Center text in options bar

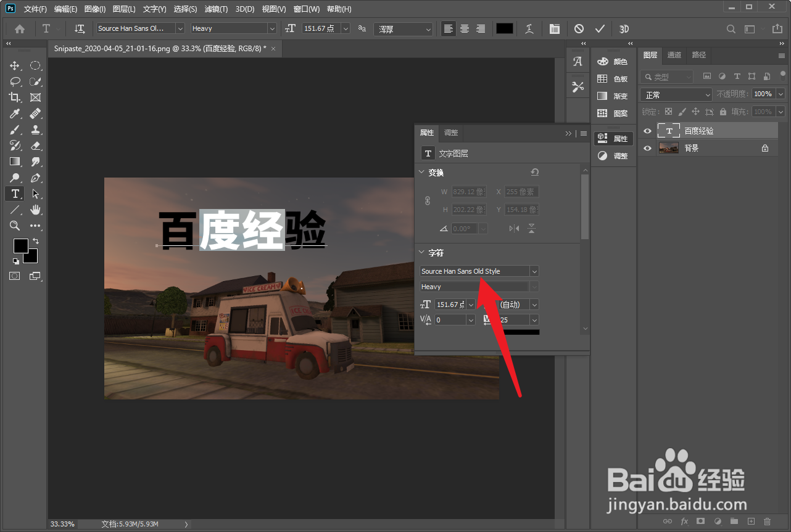[465, 29]
